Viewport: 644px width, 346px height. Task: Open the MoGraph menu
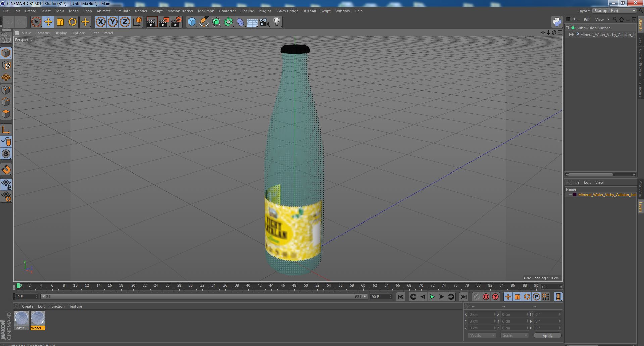click(206, 11)
